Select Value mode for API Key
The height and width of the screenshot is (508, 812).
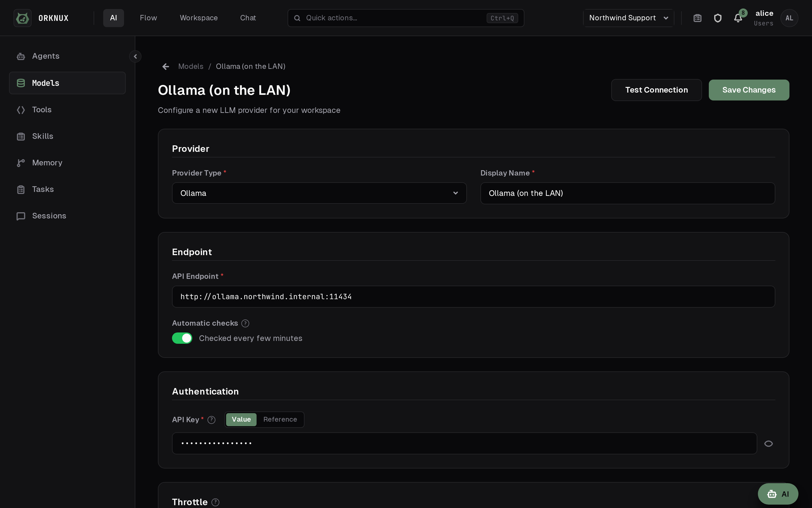pyautogui.click(x=241, y=419)
